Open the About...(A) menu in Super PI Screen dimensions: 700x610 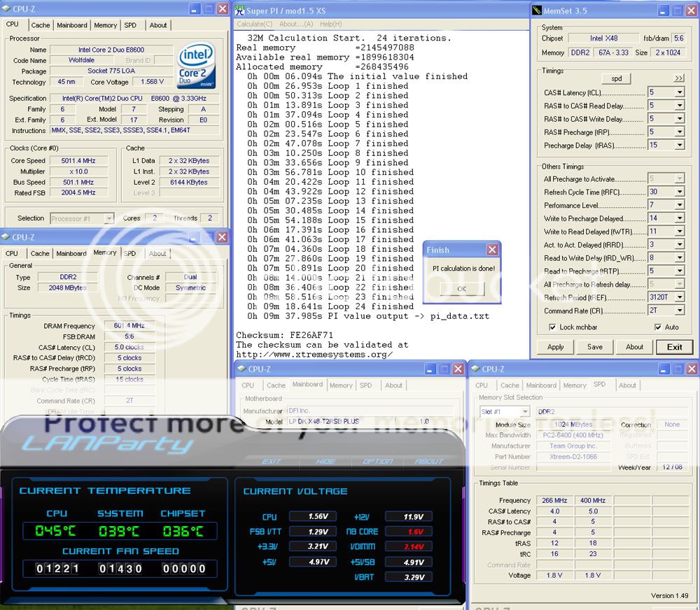296,24
